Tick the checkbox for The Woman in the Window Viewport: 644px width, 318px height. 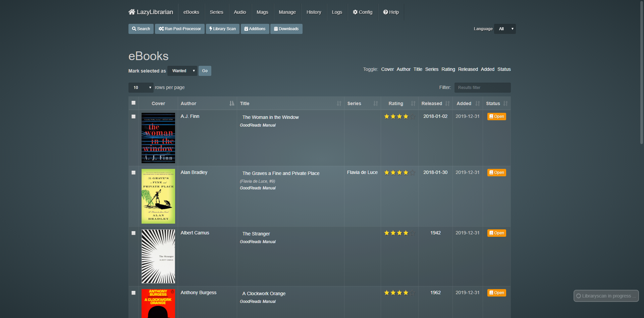point(133,117)
